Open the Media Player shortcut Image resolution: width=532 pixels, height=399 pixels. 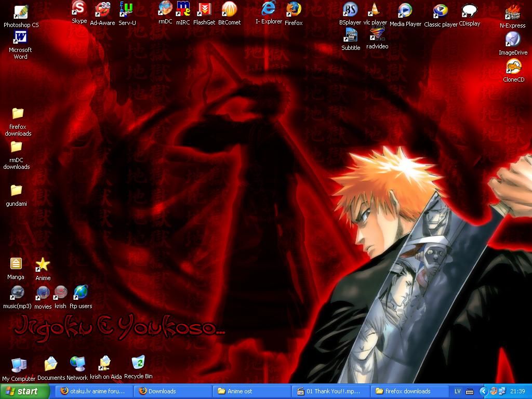[405, 10]
